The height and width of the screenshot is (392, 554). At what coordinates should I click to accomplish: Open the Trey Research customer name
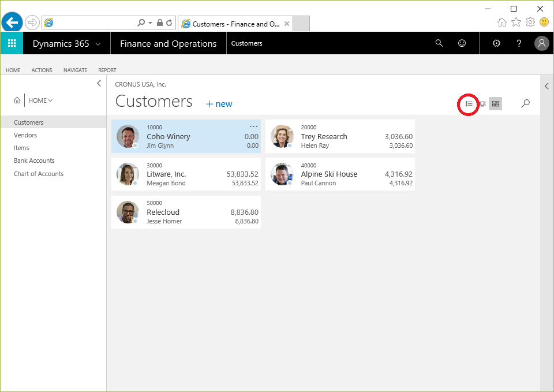pyautogui.click(x=324, y=136)
